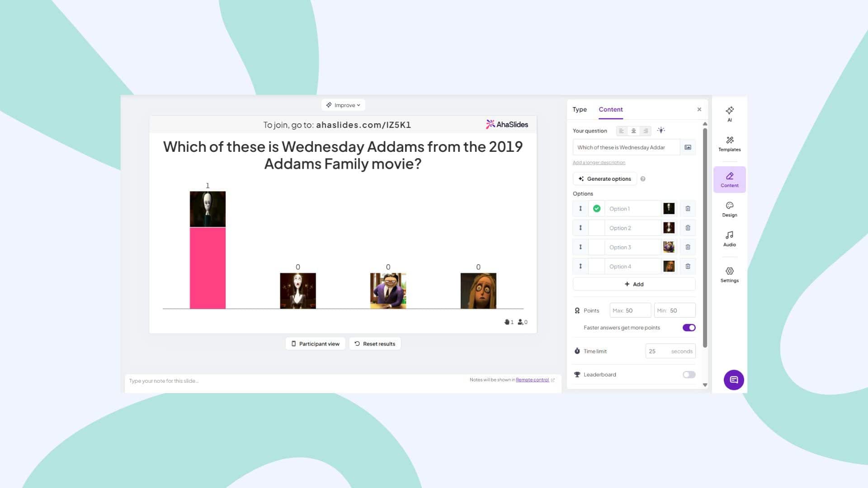Align question text center
The image size is (868, 488).
(x=633, y=131)
